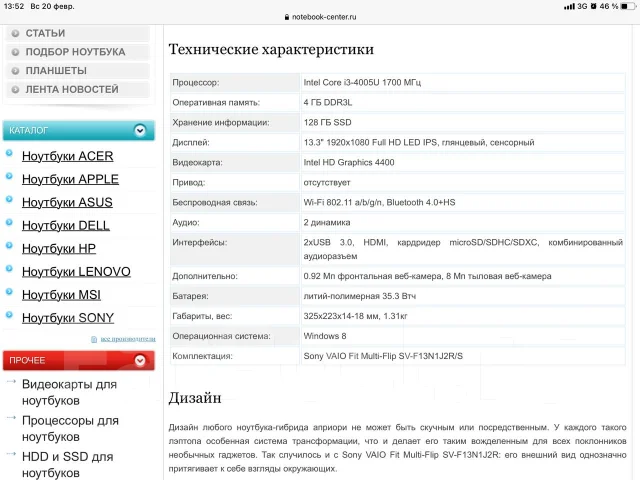Tap the battery icon in status bar
The height and width of the screenshot is (480, 640).
click(628, 6)
